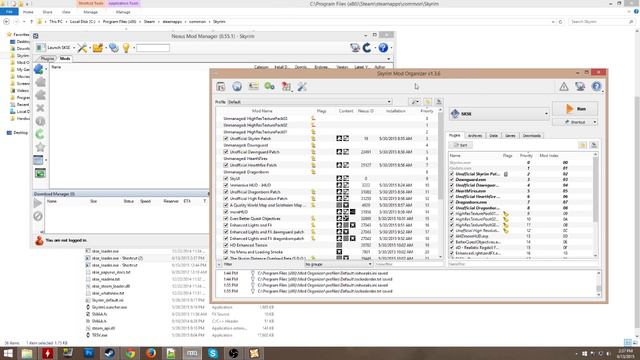Click the folder icon in Nexus Mod Manager toolbar
Viewport: 640px width, 360px height.
click(98, 48)
